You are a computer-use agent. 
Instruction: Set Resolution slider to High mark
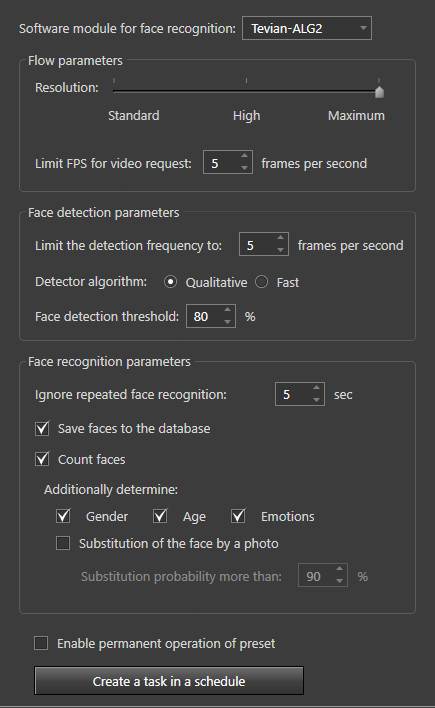pos(246,91)
